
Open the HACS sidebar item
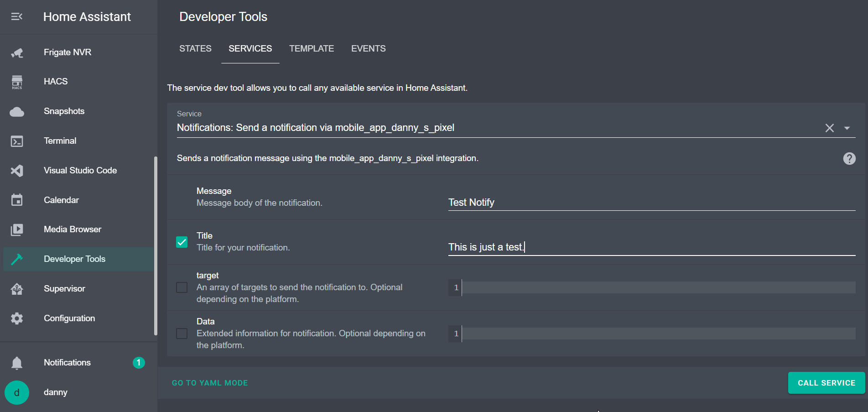[x=78, y=82]
